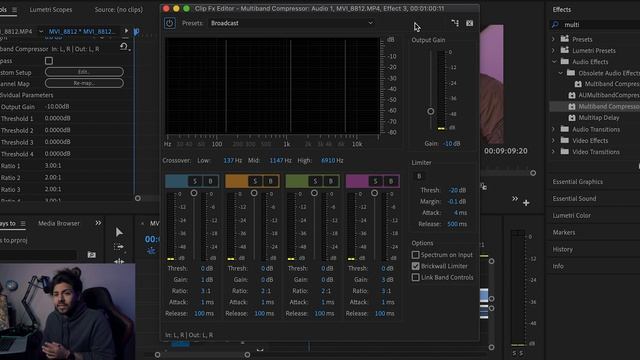The width and height of the screenshot is (640, 360).
Task: Click the Output Gain slider handle
Action: 431,111
